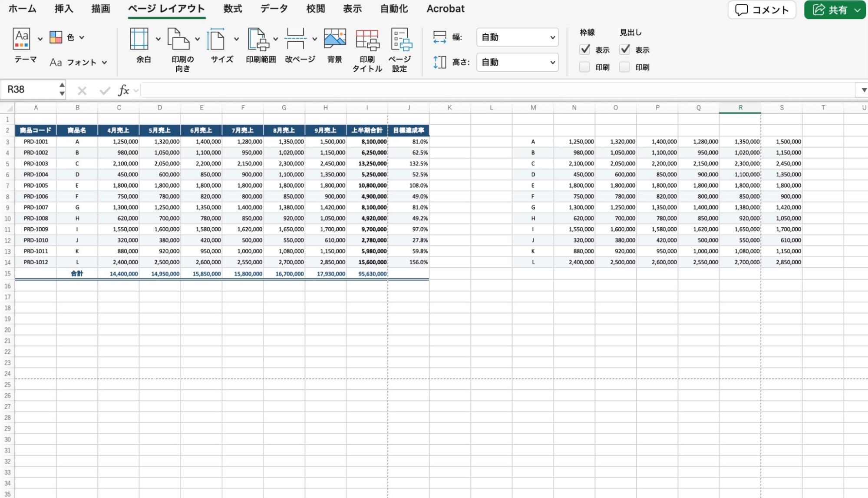This screenshot has width=868, height=498.
Task: Switch to the データ tab
Action: [274, 9]
